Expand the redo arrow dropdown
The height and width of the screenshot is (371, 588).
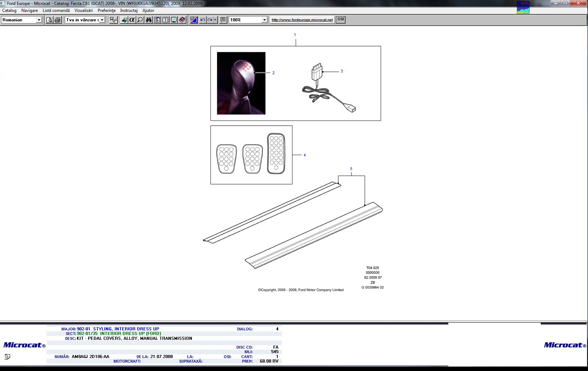[x=215, y=20]
